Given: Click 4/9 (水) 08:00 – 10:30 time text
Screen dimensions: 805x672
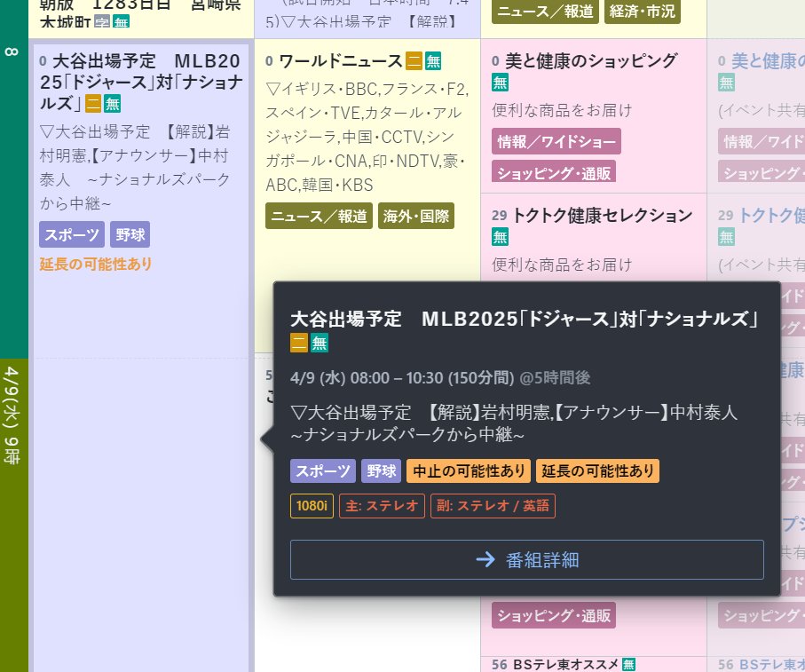Looking at the screenshot, I should click(x=402, y=378).
